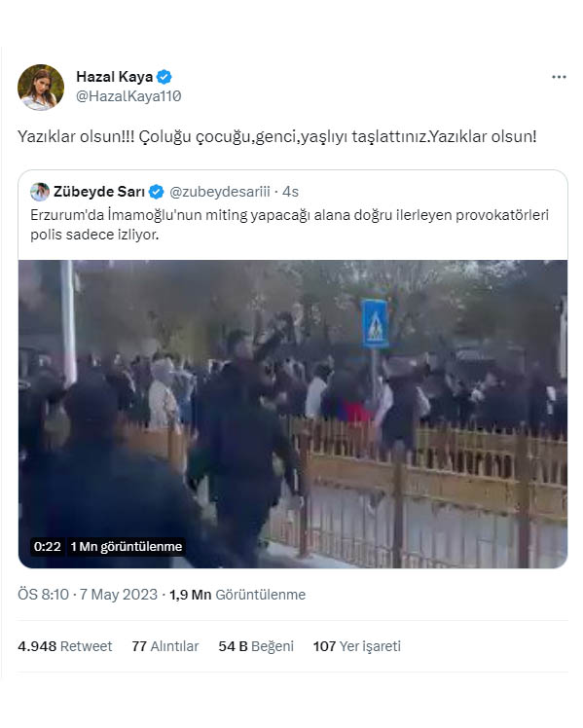Viewport: 583px width, 728px height.
Task: Open the Hazal Kaya display name
Action: point(114,77)
